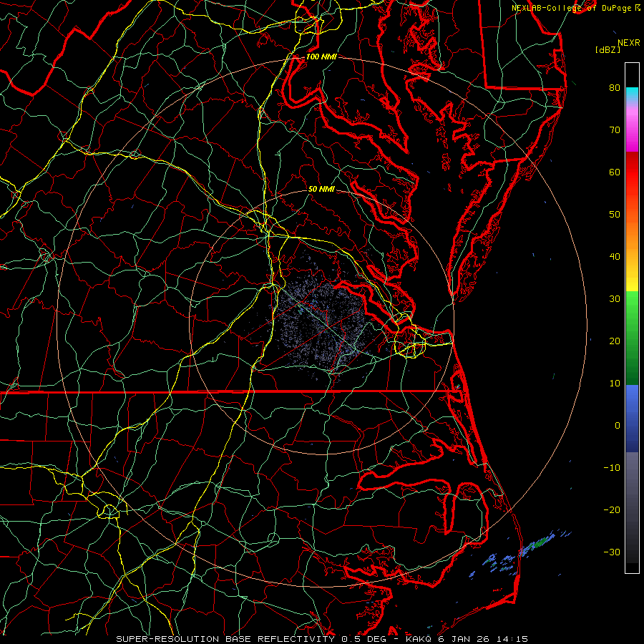Click the NEXLAB-College of DuPage label

click(571, 7)
